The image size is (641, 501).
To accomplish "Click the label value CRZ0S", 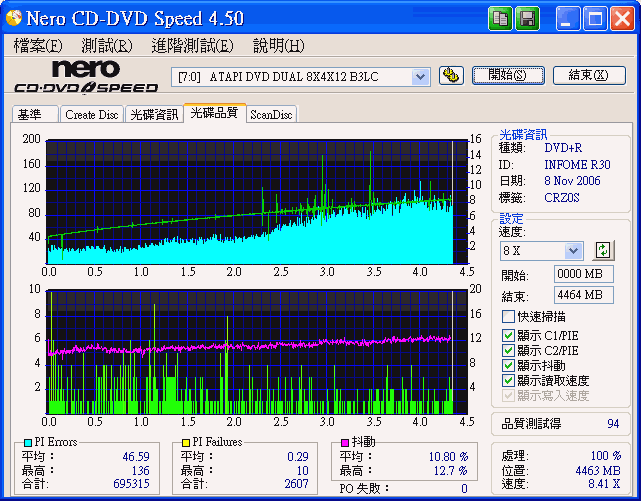I will pyautogui.click(x=562, y=198).
